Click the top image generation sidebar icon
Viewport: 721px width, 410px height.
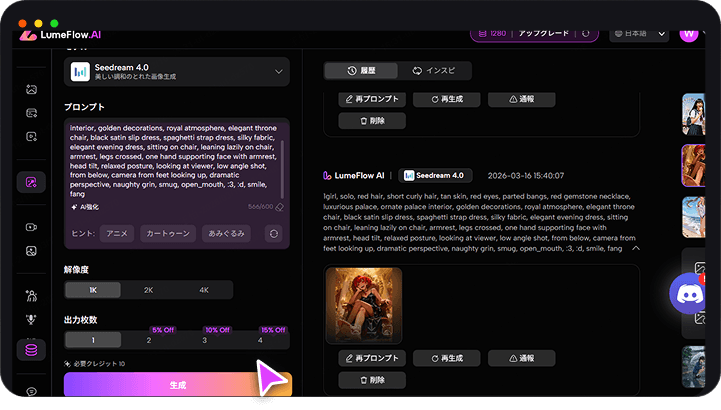[32, 89]
